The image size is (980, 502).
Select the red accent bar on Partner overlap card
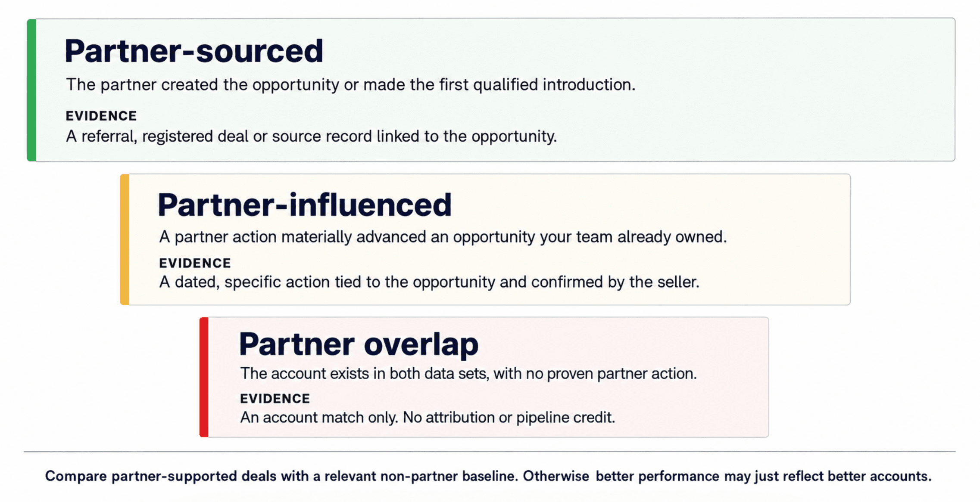[x=204, y=377]
